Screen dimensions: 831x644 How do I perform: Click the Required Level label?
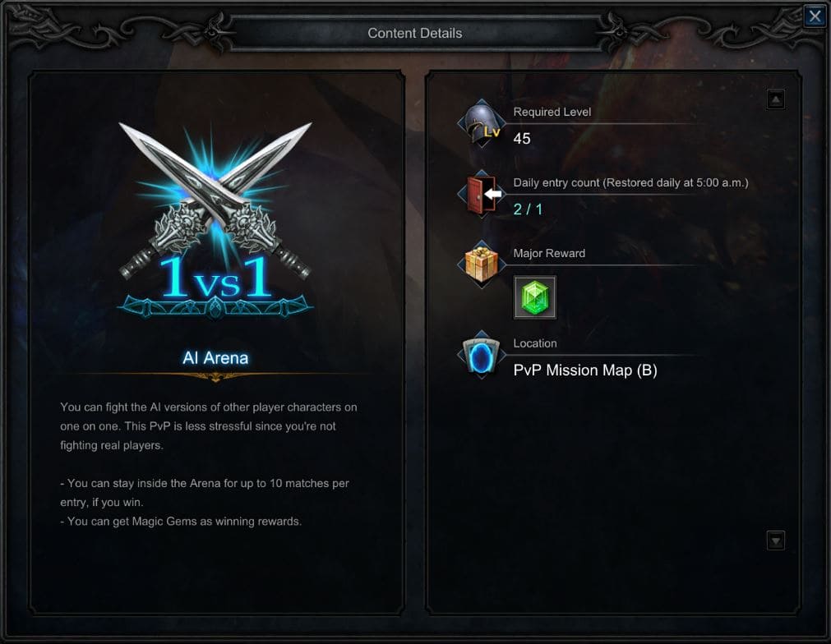tap(552, 112)
